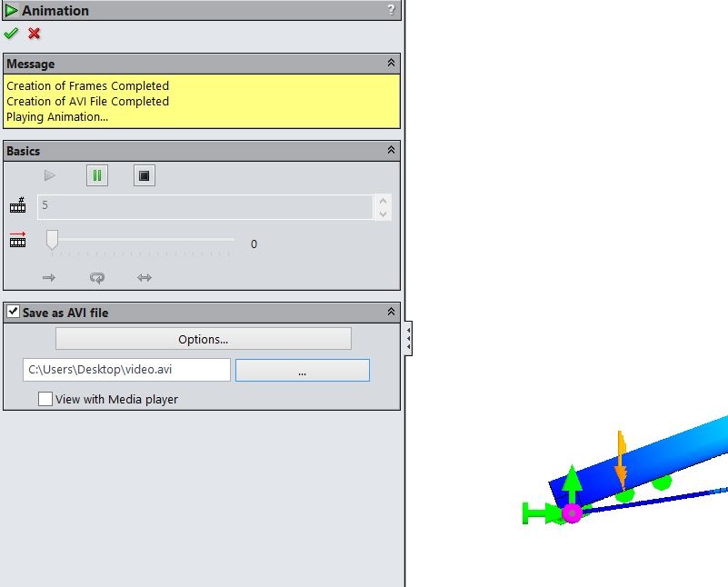Click the number of frames icon
This screenshot has height=587, width=728.
17,205
